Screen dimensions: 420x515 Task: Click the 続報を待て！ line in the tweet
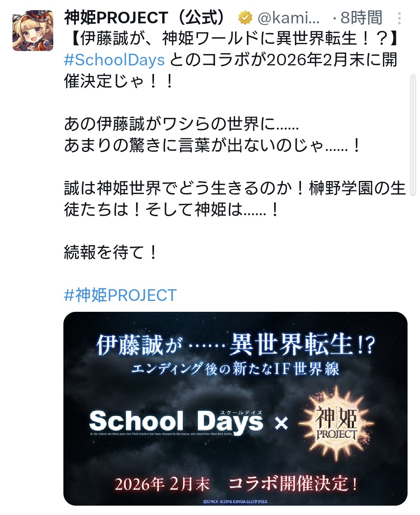(111, 252)
